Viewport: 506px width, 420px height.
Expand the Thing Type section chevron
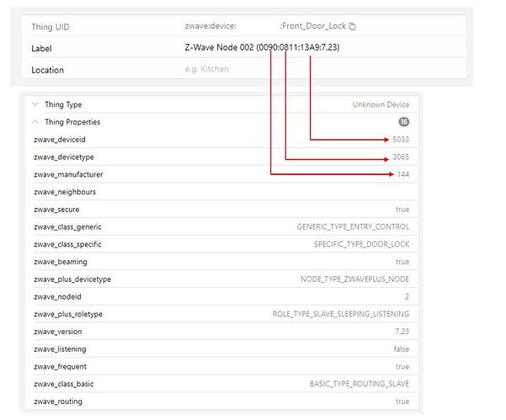pos(35,104)
